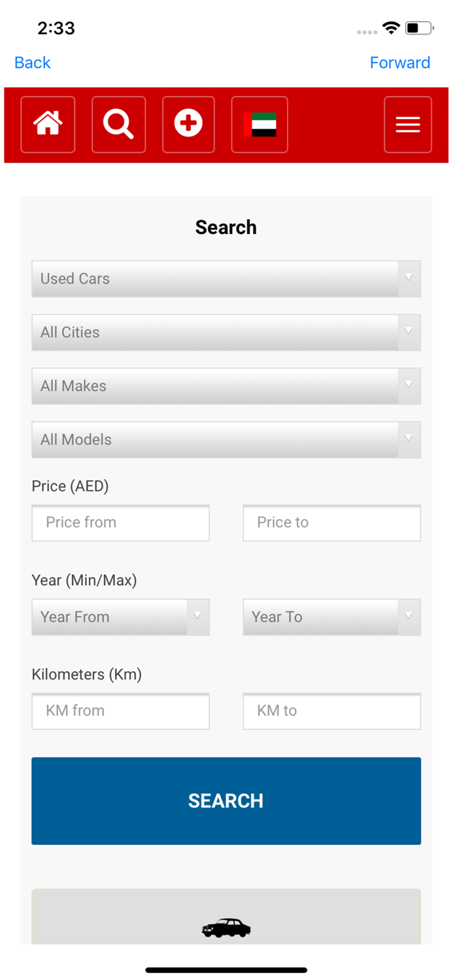Click the Price to input field
The height and width of the screenshot is (980, 453).
331,523
